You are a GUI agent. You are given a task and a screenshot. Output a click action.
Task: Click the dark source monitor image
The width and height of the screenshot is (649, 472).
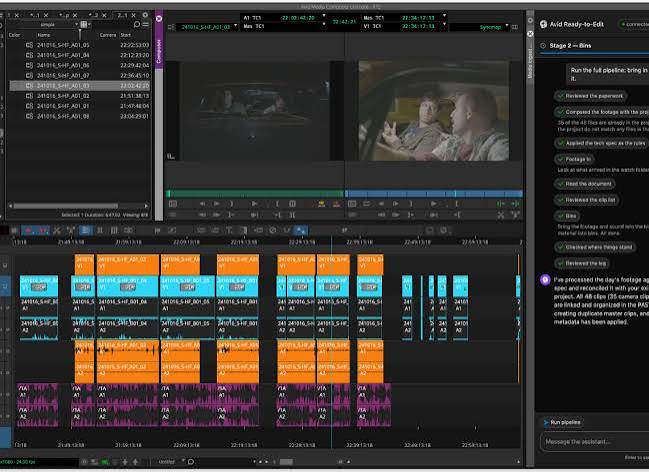tap(255, 110)
